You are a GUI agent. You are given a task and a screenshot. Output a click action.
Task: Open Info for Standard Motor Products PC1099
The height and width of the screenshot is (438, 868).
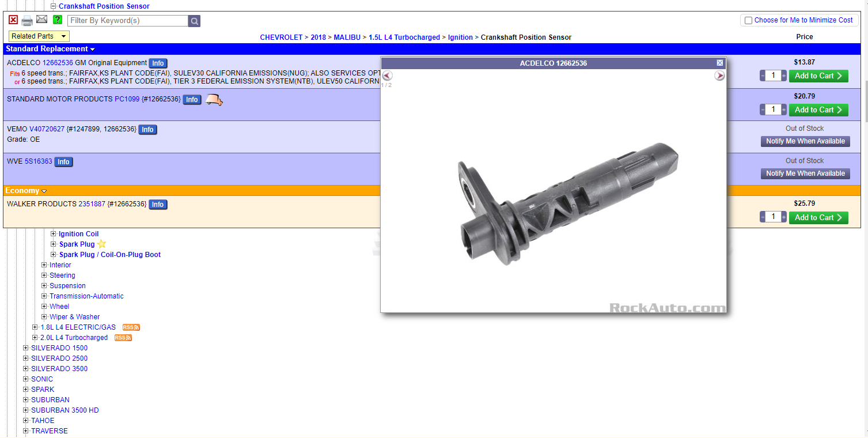192,100
